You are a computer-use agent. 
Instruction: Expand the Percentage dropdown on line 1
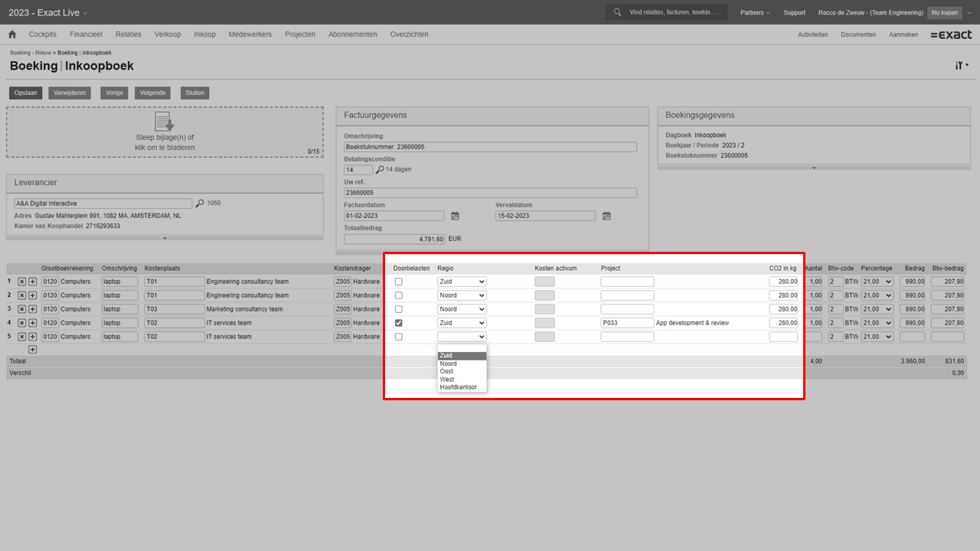[877, 282]
